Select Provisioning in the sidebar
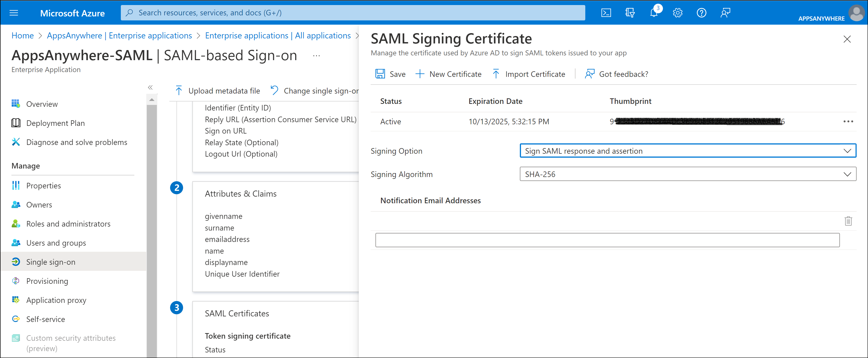Screen dimensions: 868x358 tap(47, 281)
